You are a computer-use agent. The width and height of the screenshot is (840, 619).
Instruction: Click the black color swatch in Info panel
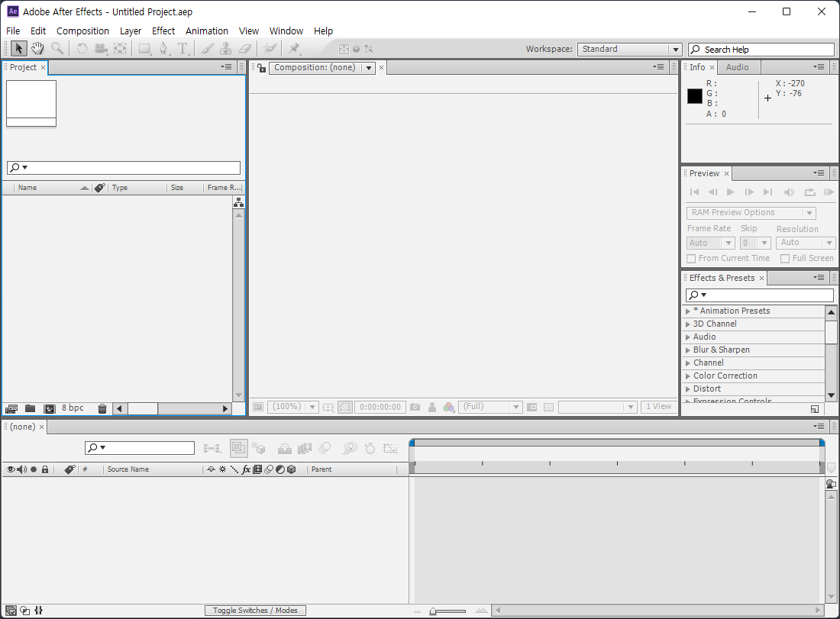(695, 96)
